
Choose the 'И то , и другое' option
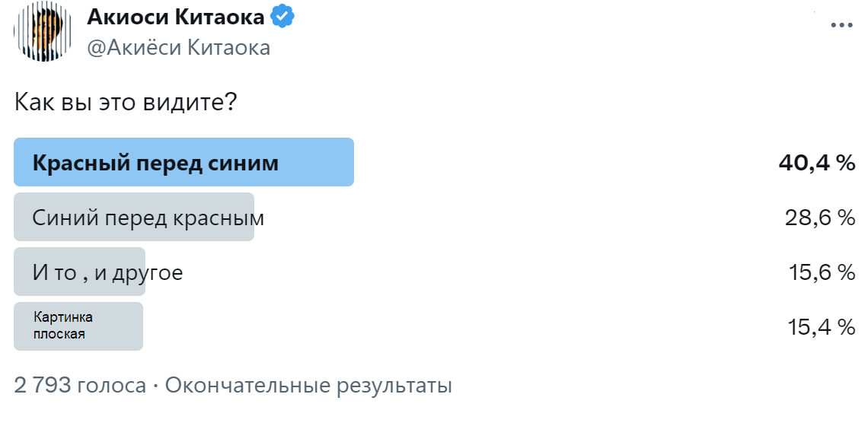click(x=107, y=272)
